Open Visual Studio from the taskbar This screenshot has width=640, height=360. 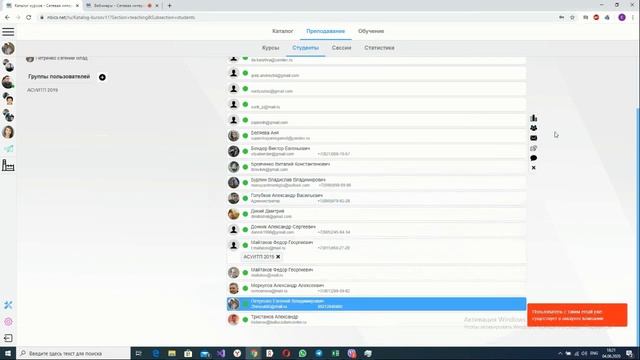coord(221,353)
